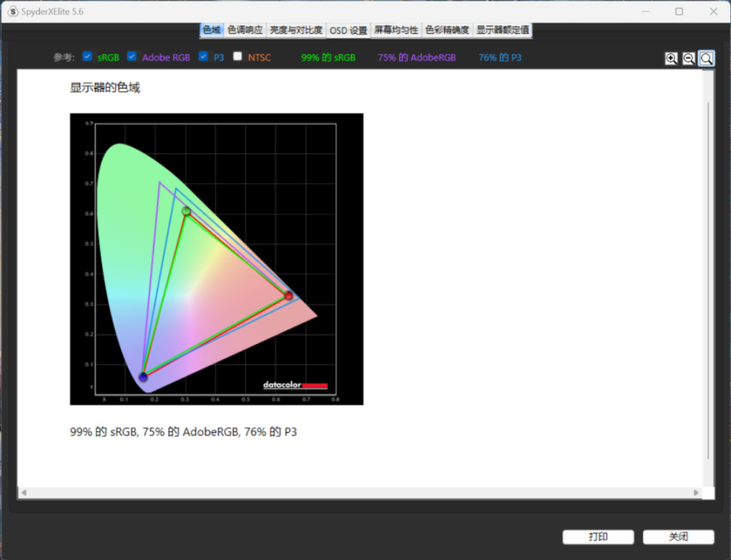Uncheck the sRGB reference checkbox

coord(87,56)
